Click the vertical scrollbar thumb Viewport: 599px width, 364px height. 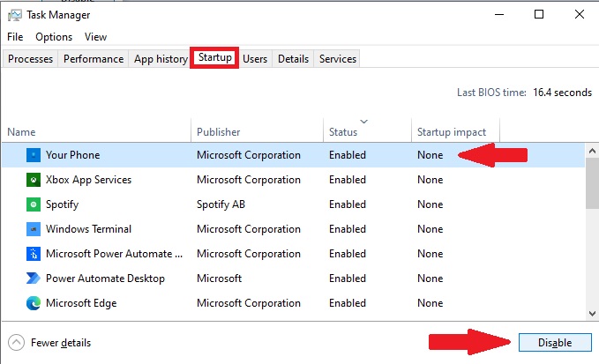[x=592, y=183]
